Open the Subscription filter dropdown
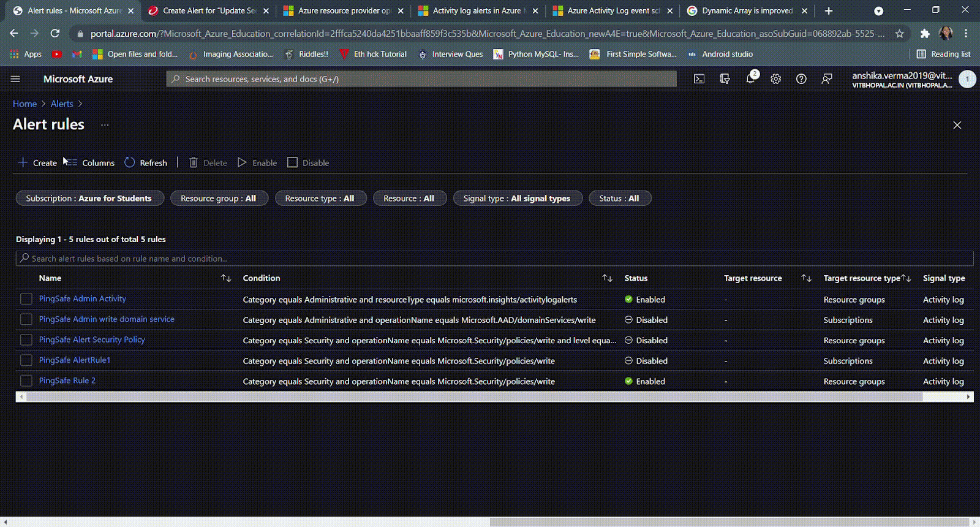Viewport: 980px width, 527px height. click(x=89, y=199)
